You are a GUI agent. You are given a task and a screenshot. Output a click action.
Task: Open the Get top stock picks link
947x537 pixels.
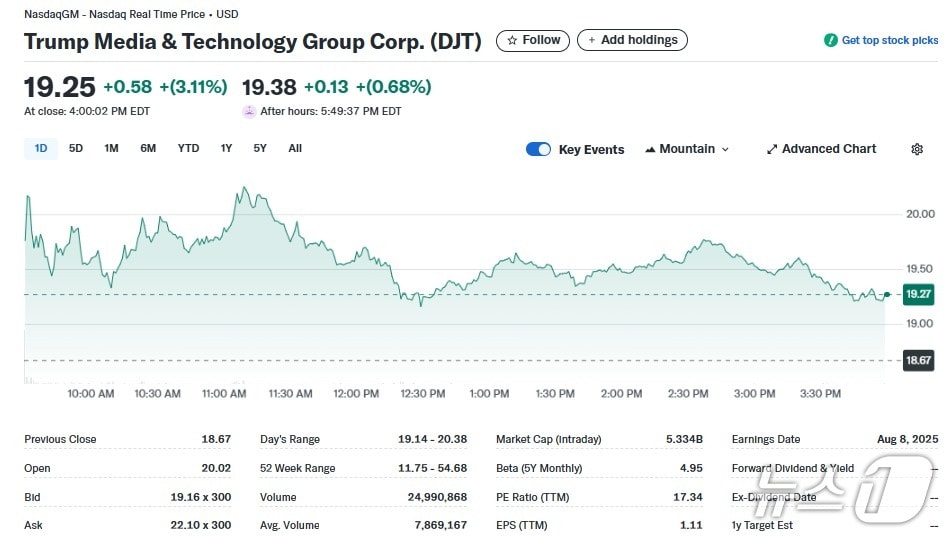point(889,41)
